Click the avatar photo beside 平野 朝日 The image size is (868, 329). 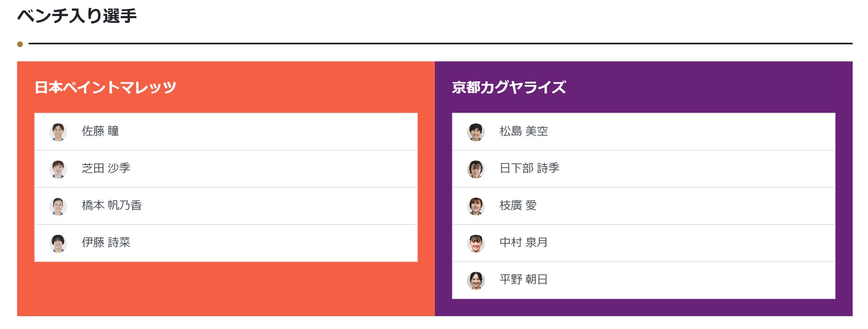click(476, 281)
